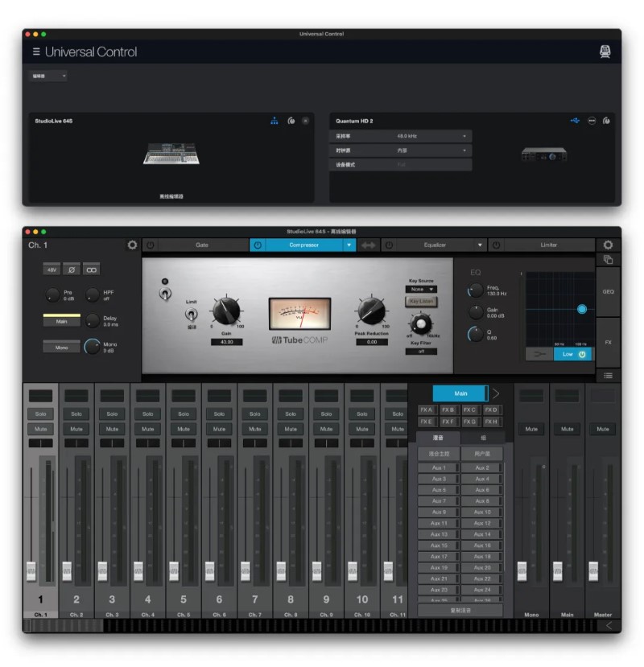The image size is (644, 667).
Task: Click the network icon on the StudioLive 64S card
Action: (275, 121)
